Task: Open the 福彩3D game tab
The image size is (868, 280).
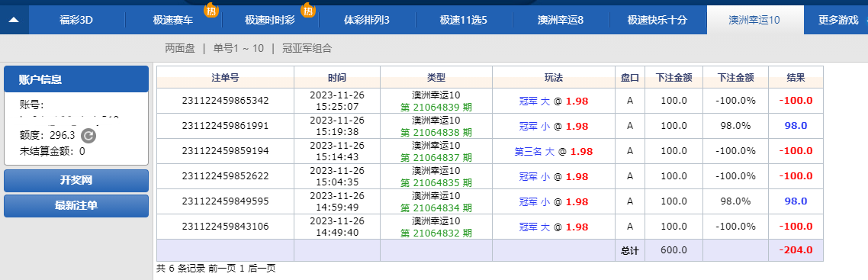Action: tap(76, 21)
